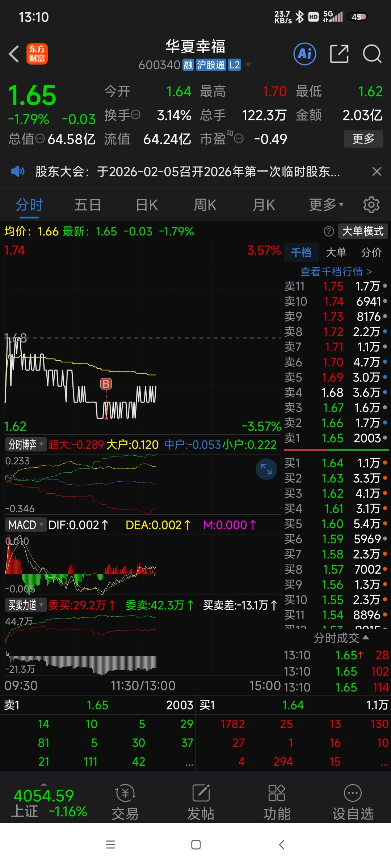Screen dimensions: 391x868
Task: Tap the 华夏幸福 stock title
Action: [x=195, y=46]
